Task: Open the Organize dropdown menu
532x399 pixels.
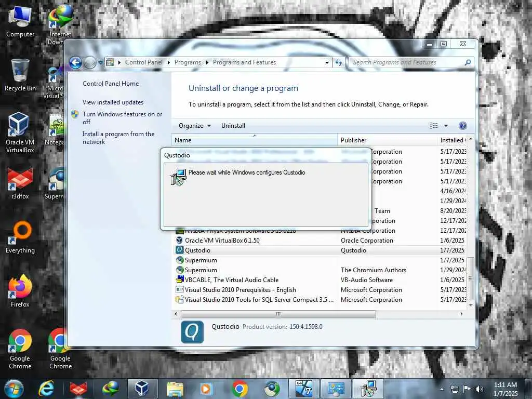Action: [x=195, y=126]
